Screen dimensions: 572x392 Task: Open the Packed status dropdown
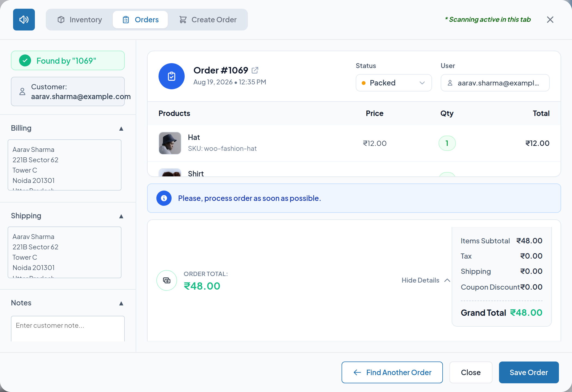click(x=394, y=83)
